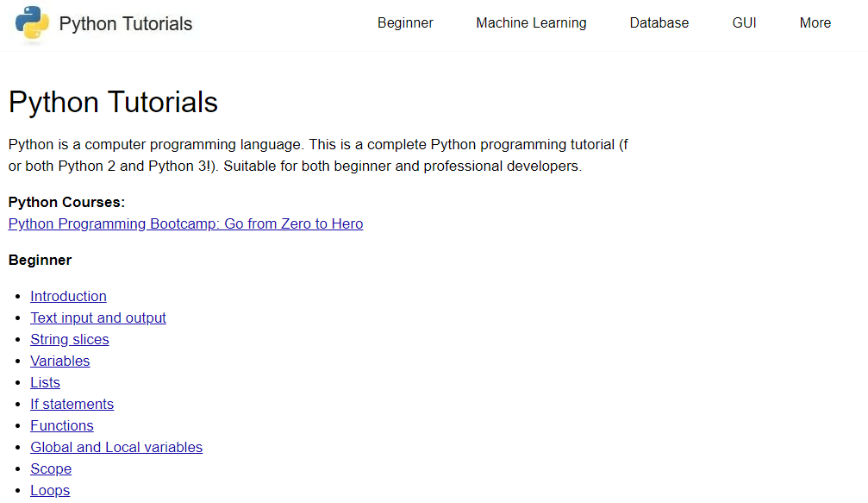
Task: Open the Introduction tutorial
Action: coord(68,296)
